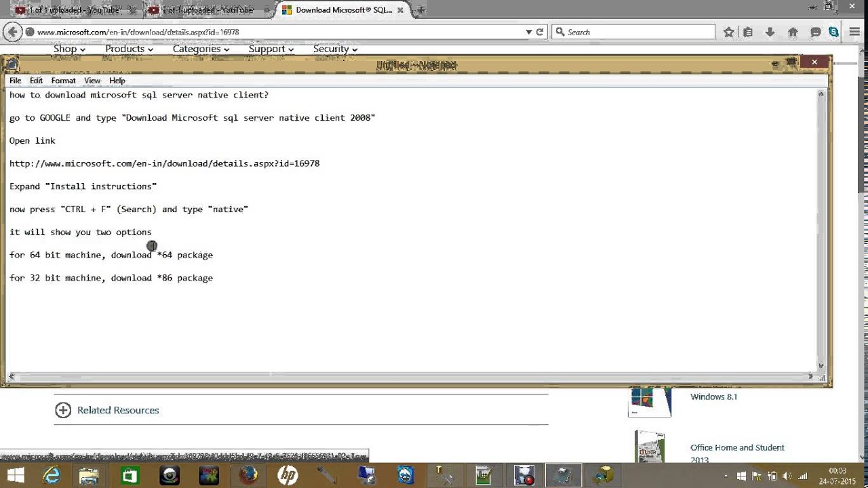The height and width of the screenshot is (488, 868).
Task: Focus the Firefox Search box
Action: pos(633,32)
